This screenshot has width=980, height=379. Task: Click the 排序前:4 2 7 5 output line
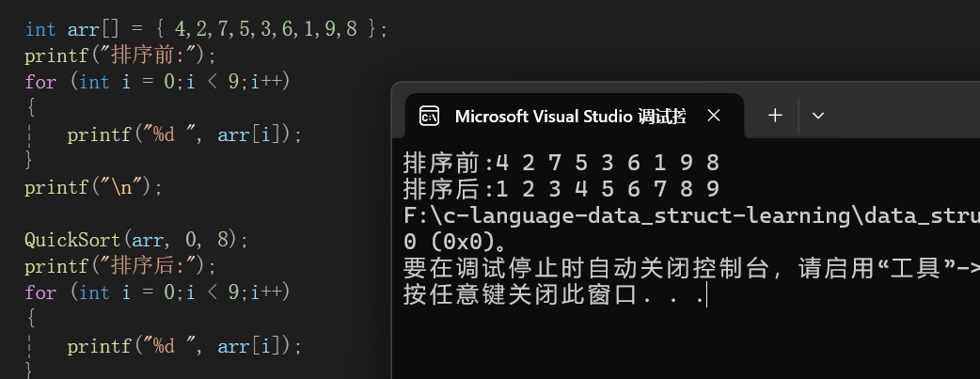(561, 164)
